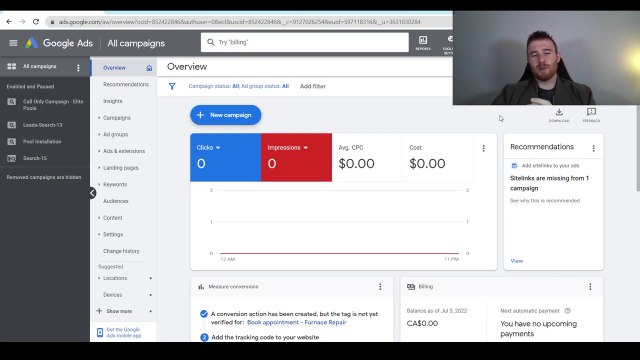The height and width of the screenshot is (360, 640).
Task: Click the Download icon
Action: pos(559,115)
